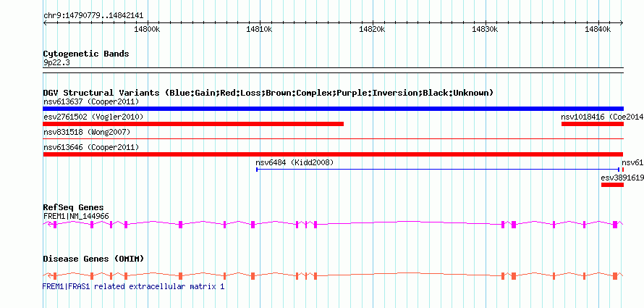Click the partial nsv61 label at right edge
The width and height of the screenshot is (644, 308).
click(632, 162)
